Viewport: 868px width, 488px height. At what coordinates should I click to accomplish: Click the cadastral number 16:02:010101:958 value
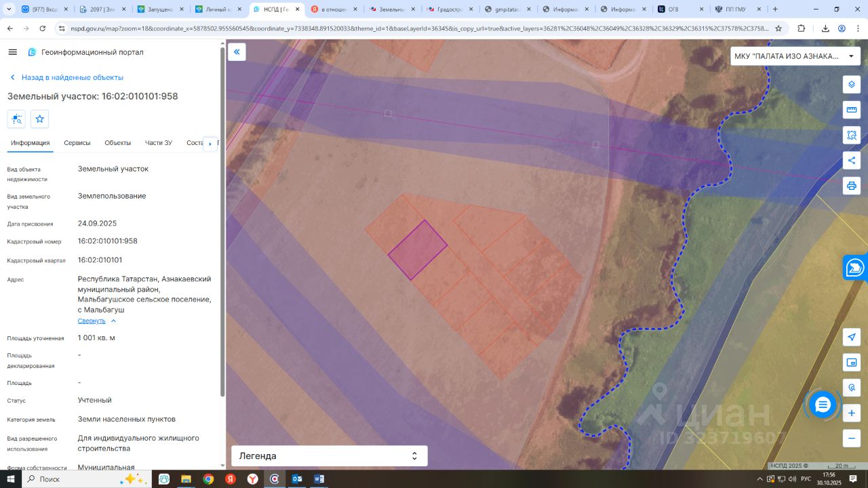(x=108, y=241)
